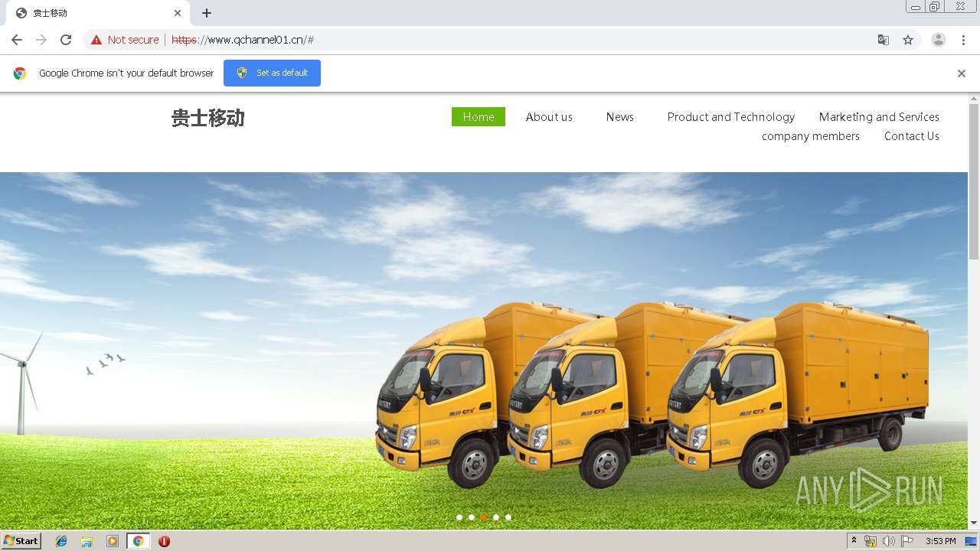Click the Set as default button
Viewport: 980px width, 551px height.
[272, 73]
